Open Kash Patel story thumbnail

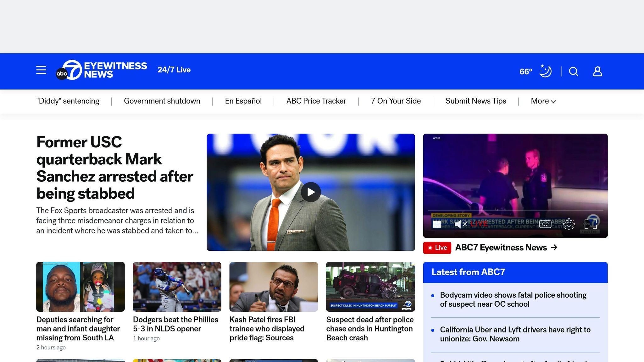(274, 287)
